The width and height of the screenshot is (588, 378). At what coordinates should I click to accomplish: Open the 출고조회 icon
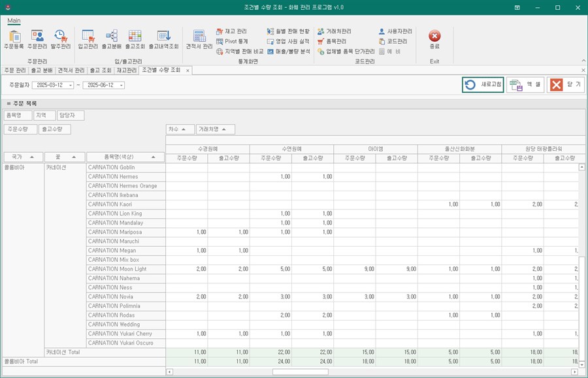135,39
